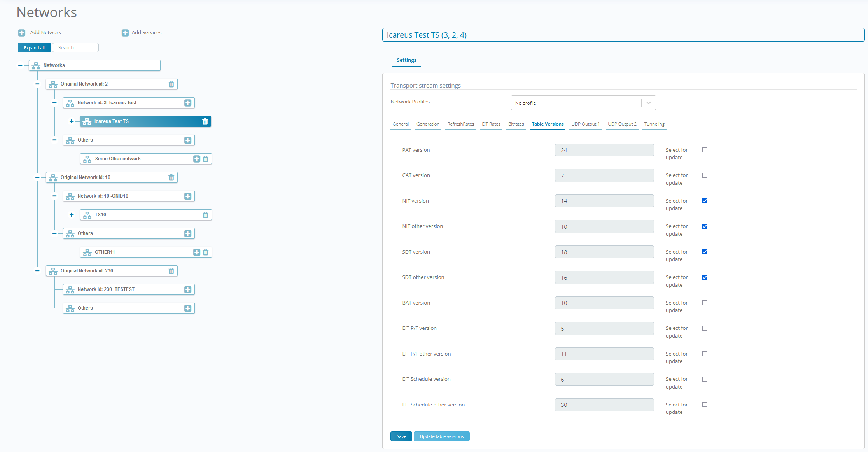Click the Add Network plus icon

[22, 33]
